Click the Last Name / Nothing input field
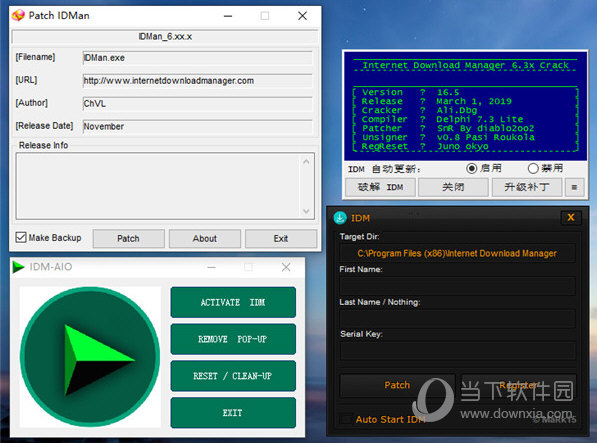The image size is (597, 443). (x=457, y=319)
